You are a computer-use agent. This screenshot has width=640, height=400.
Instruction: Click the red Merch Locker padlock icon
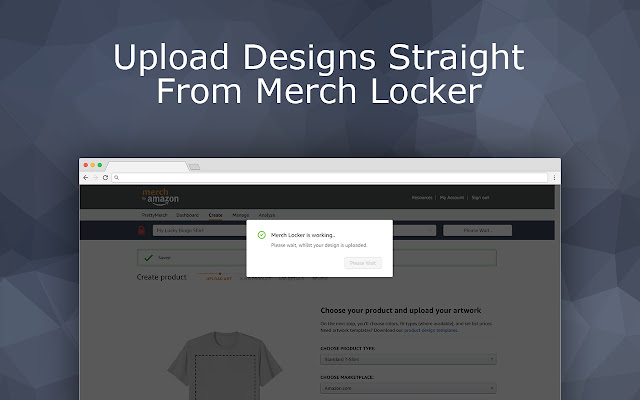pos(141,230)
